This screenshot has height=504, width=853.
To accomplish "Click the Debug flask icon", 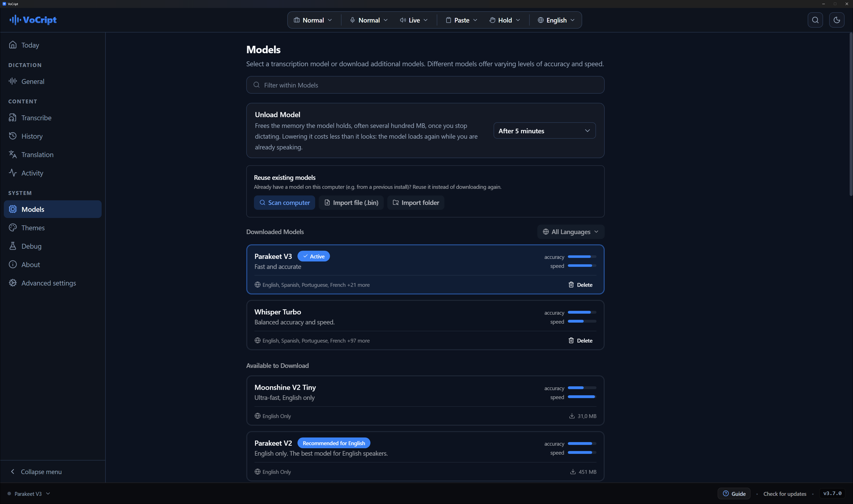I will (13, 246).
